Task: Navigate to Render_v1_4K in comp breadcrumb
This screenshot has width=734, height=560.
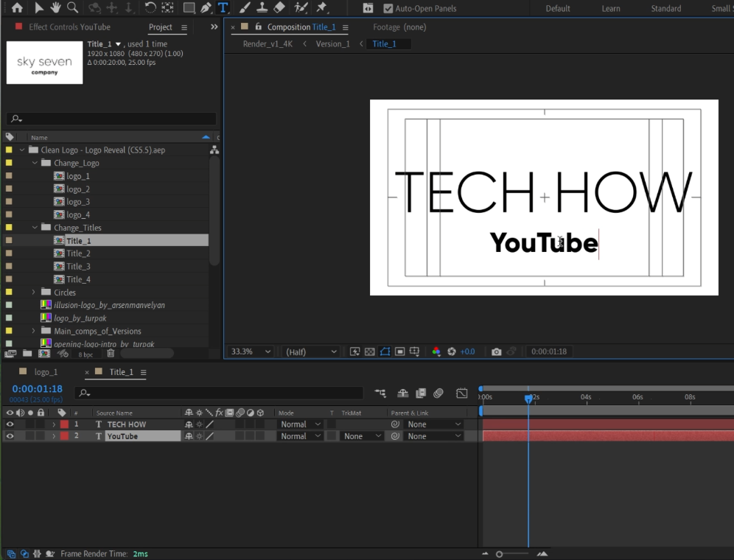Action: (x=268, y=44)
